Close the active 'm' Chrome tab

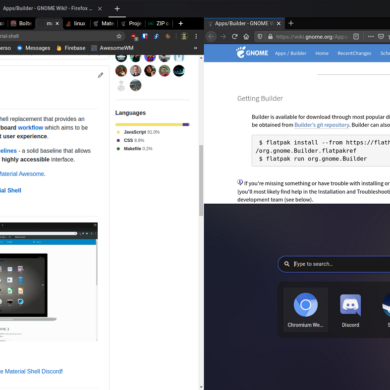(57, 23)
